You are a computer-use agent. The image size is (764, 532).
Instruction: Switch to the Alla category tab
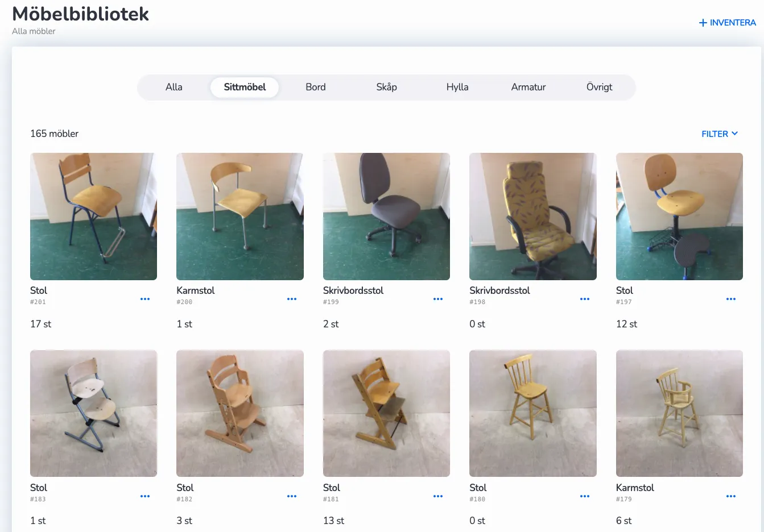[x=174, y=87]
